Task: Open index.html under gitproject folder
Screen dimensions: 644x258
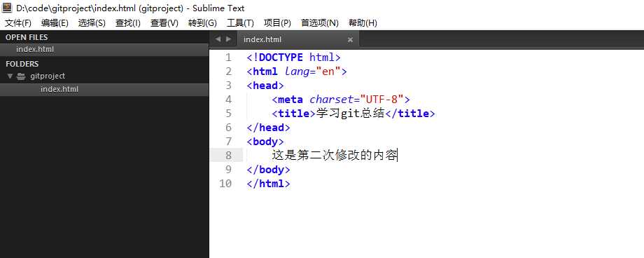Action: pos(104,89)
